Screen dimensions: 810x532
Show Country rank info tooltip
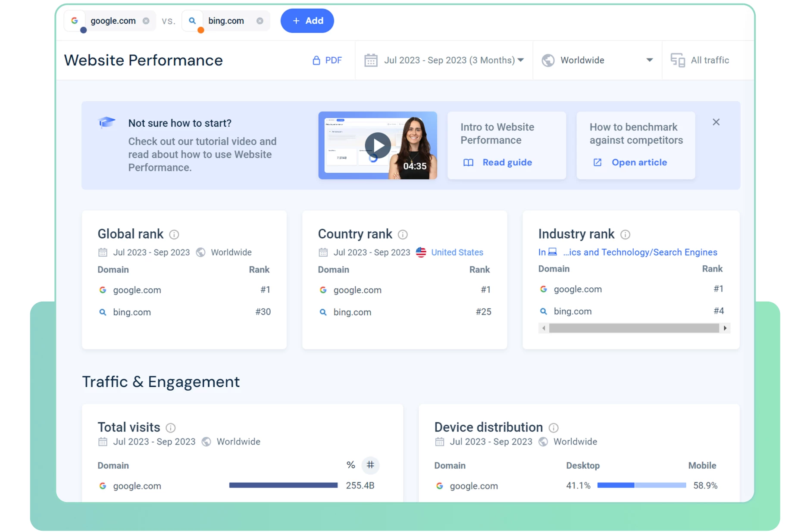(x=403, y=234)
